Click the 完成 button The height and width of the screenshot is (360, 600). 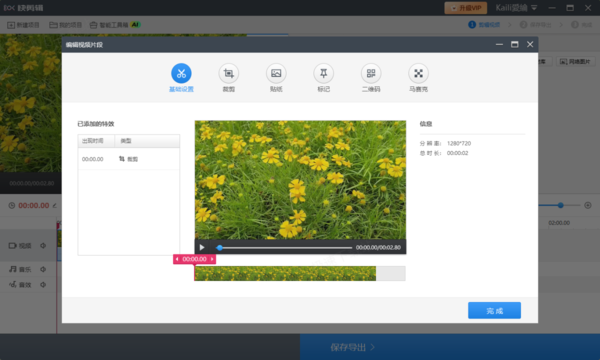click(494, 310)
